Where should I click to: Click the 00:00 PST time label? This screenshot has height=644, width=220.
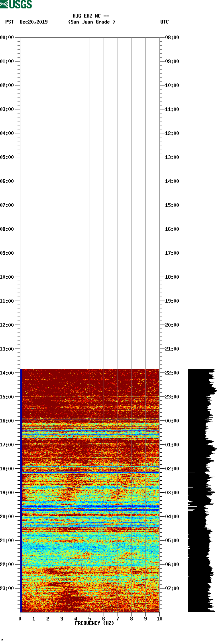pos(7,38)
